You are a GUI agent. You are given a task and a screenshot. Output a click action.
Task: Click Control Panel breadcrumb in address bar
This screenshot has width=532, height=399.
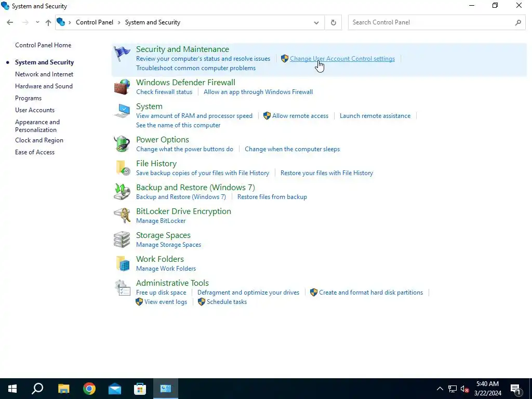click(95, 22)
